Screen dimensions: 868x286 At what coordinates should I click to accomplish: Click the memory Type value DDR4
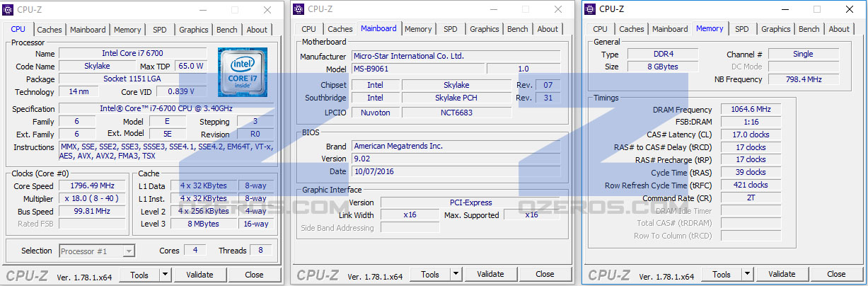662,55
